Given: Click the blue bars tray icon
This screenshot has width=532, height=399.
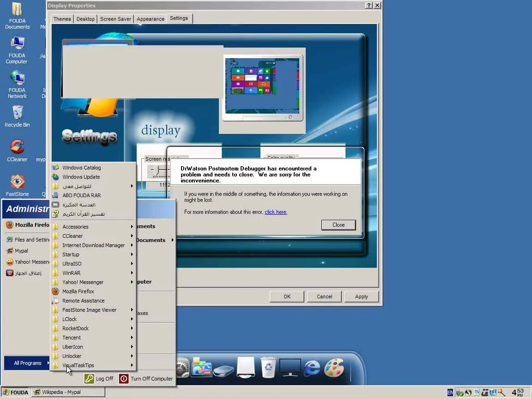Looking at the screenshot, I should pyautogui.click(x=493, y=393).
